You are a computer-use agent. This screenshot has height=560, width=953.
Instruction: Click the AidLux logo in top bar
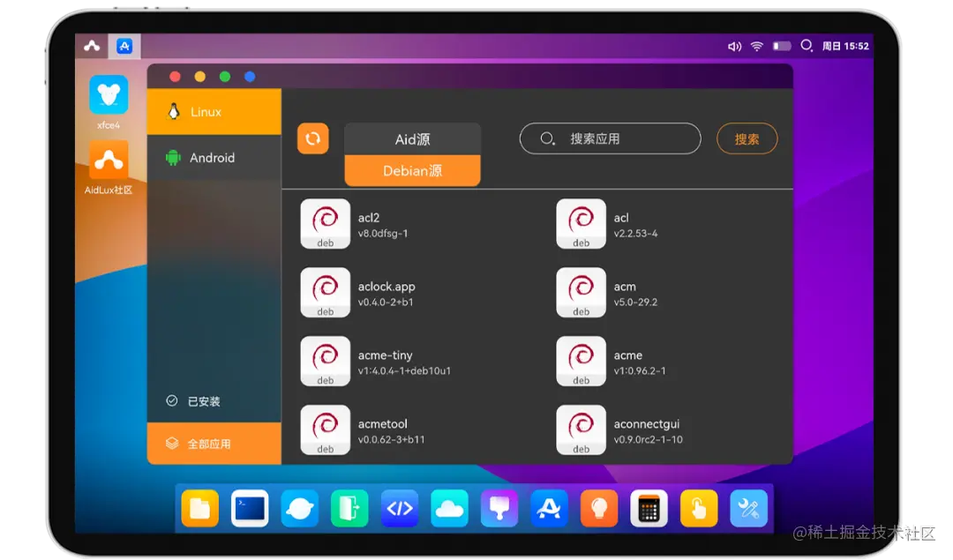tap(92, 46)
